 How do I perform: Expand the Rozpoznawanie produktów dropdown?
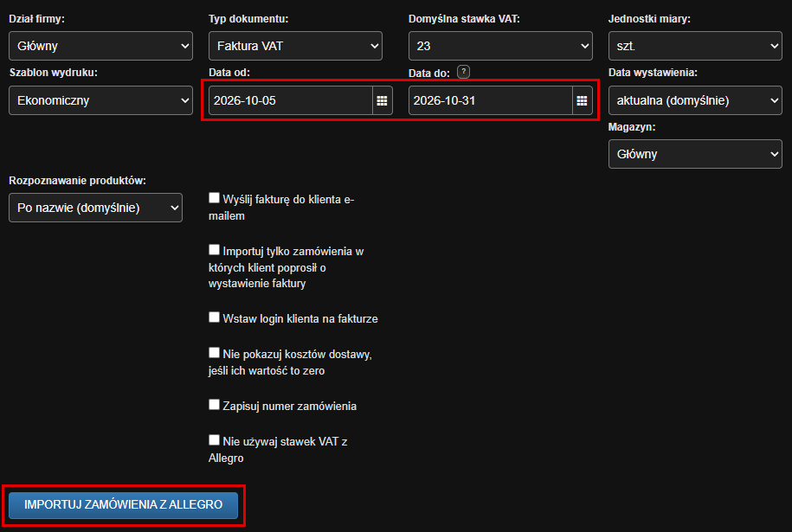pos(95,208)
